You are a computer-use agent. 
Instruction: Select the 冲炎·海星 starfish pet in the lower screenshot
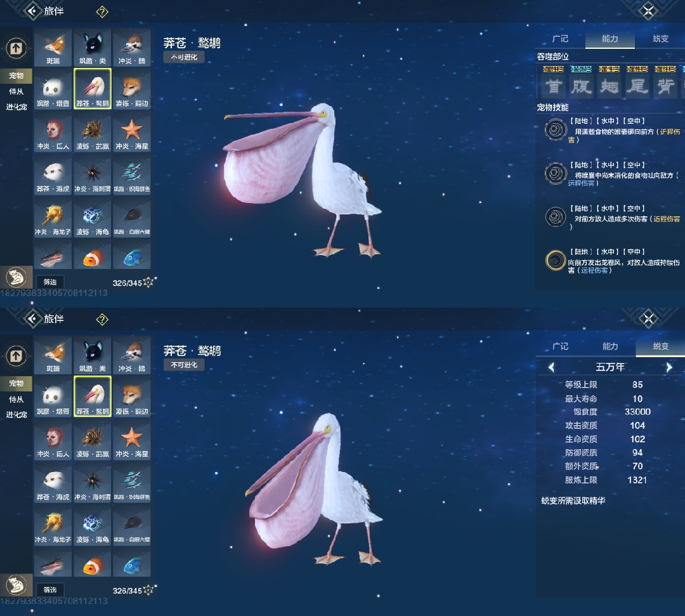pos(132,440)
